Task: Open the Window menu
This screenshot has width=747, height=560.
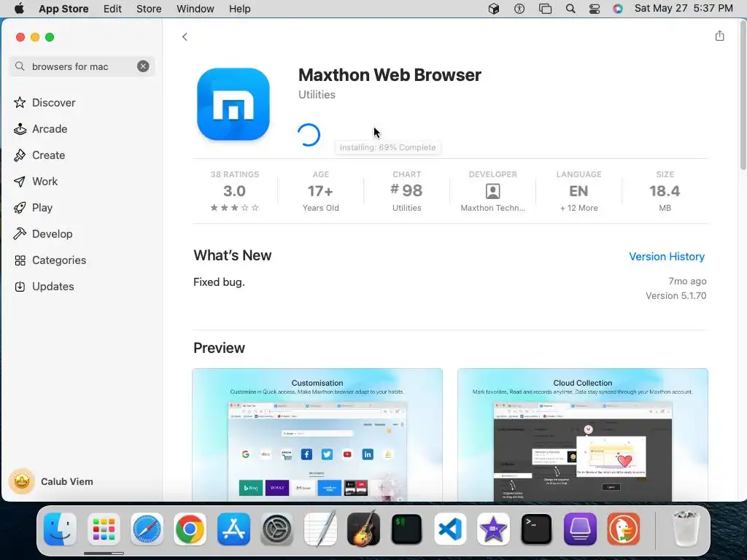Action: click(x=196, y=9)
